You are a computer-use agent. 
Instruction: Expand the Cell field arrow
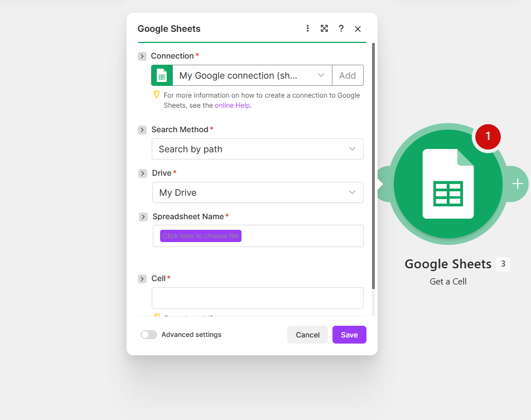(142, 279)
